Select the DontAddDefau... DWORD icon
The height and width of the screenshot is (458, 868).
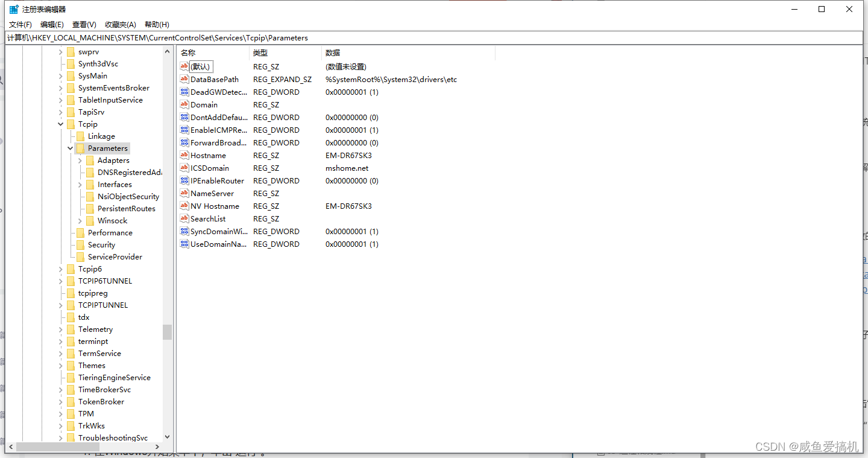click(x=184, y=117)
